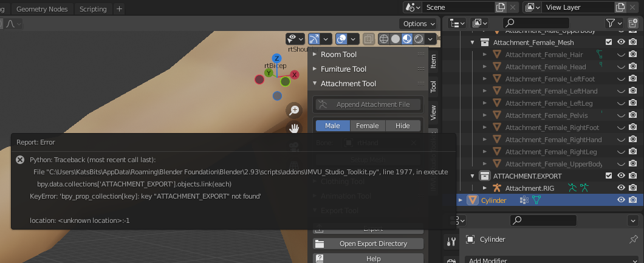Screen dimensions: 644x263
Task: Toggle the X-ray view icon
Action: (369, 39)
